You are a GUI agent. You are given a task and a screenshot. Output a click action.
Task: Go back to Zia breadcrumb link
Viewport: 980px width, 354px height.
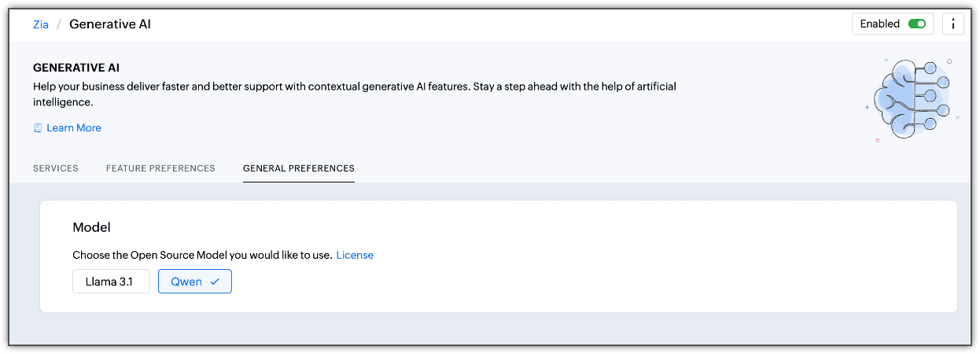pyautogui.click(x=41, y=24)
